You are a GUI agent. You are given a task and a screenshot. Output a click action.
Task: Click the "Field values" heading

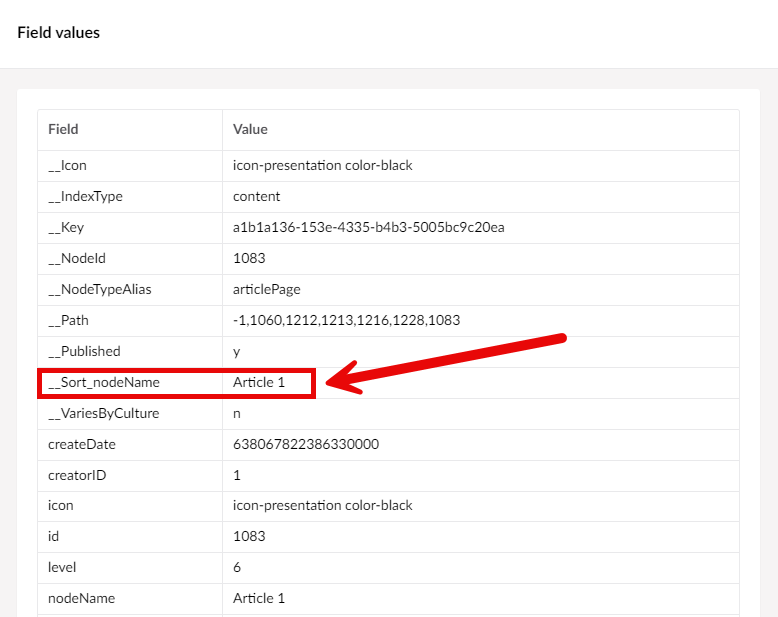click(x=59, y=33)
